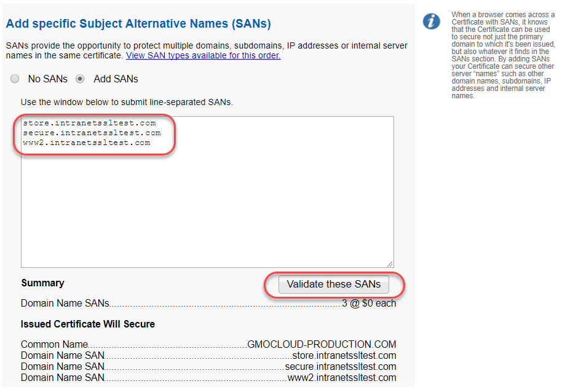Viewport: 565px width, 392px height.
Task: Place cursor on secure.intranetssltest.com line in text box
Action: tap(92, 133)
